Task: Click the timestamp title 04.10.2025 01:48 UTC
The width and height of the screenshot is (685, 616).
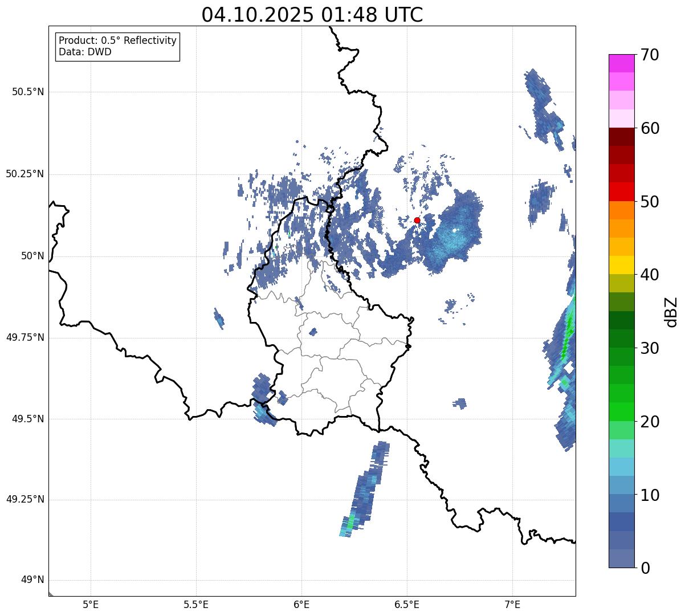Action: tap(312, 14)
